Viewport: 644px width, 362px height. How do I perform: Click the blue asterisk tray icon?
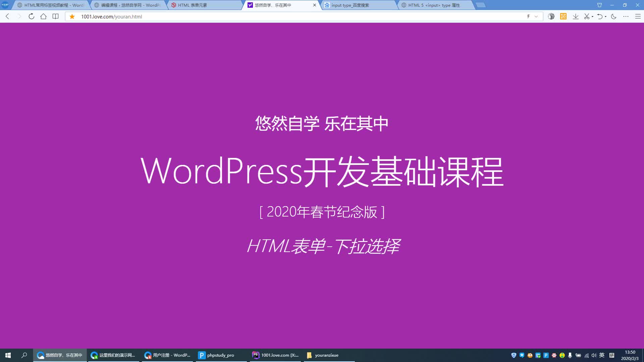[522, 355]
